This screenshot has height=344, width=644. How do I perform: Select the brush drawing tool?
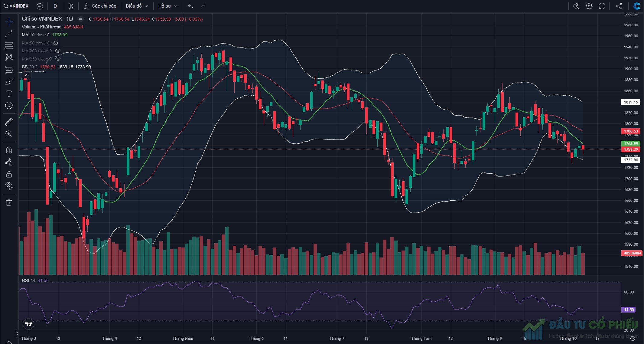coord(9,82)
